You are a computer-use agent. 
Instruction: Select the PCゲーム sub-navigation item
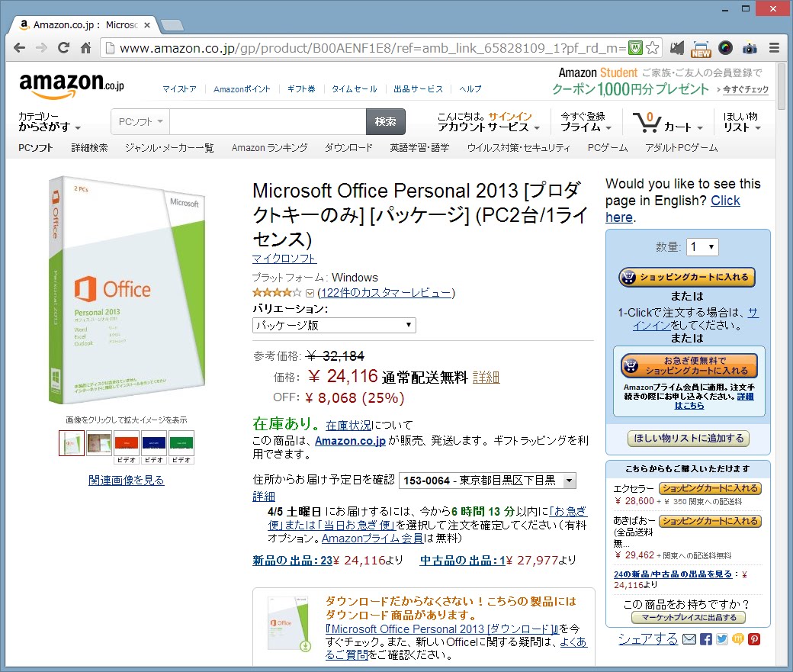[608, 148]
